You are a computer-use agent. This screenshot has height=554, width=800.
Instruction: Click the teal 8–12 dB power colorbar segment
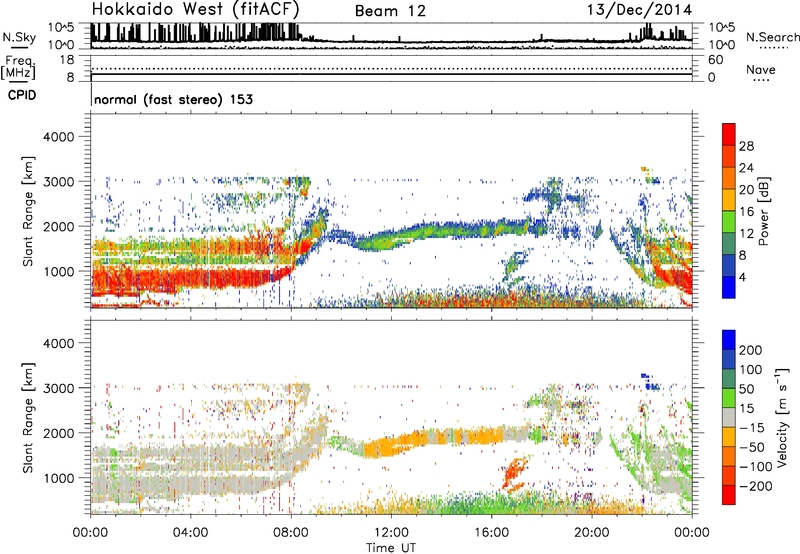coord(729,244)
